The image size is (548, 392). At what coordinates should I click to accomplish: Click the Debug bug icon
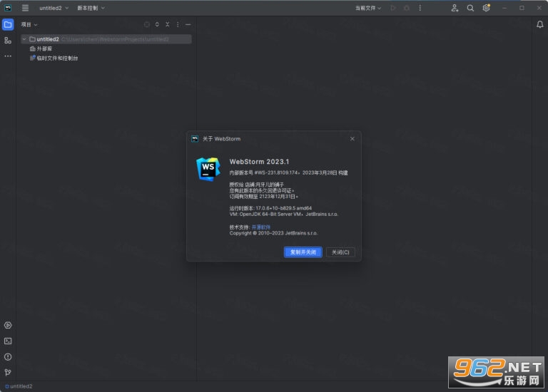407,8
